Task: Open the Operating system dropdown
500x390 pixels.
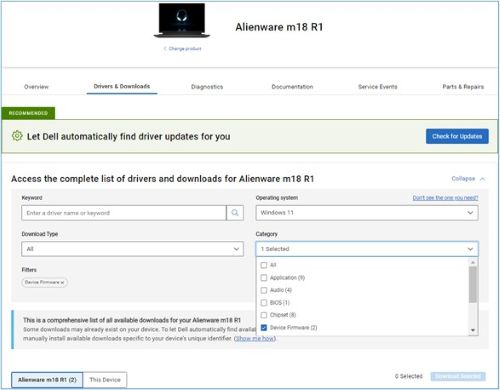Action: click(x=367, y=213)
